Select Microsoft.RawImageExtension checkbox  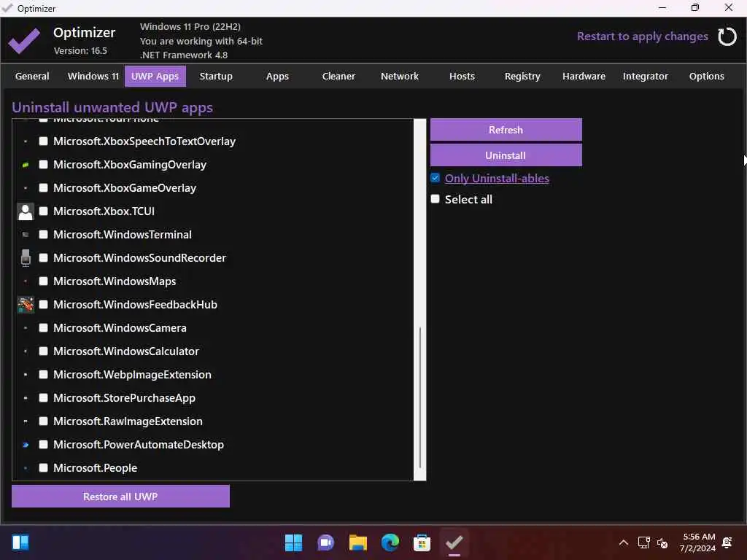[43, 421]
